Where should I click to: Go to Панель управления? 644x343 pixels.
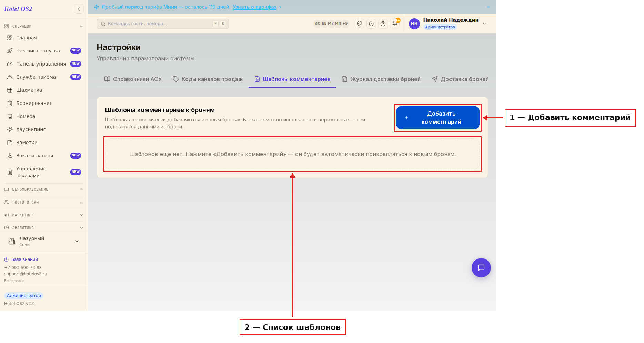coord(44,64)
